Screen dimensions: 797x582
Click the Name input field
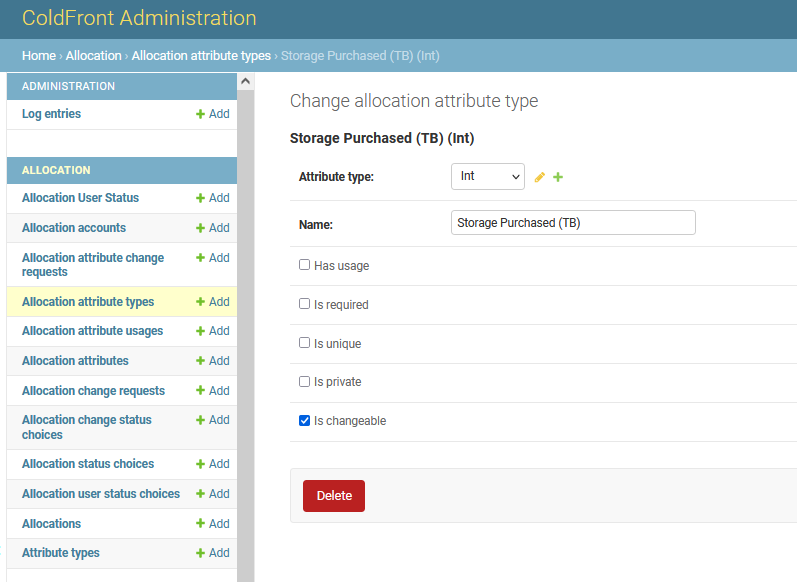pyautogui.click(x=573, y=223)
